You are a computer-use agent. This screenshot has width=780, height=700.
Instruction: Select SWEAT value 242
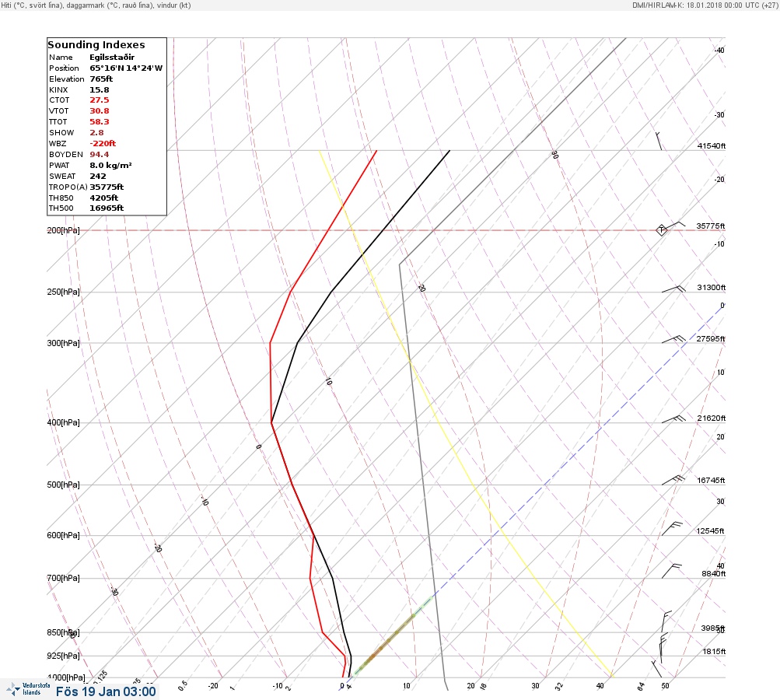pyautogui.click(x=97, y=176)
